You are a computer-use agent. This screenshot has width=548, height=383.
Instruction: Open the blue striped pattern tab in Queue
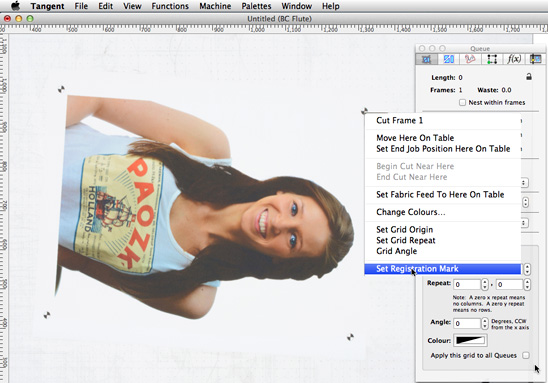click(448, 59)
